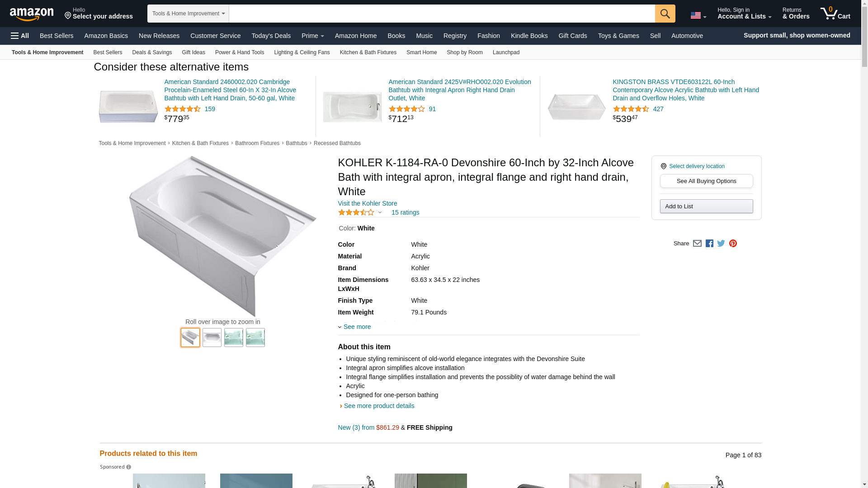The image size is (868, 488).
Task: Share product on Twitter
Action: coord(721,244)
